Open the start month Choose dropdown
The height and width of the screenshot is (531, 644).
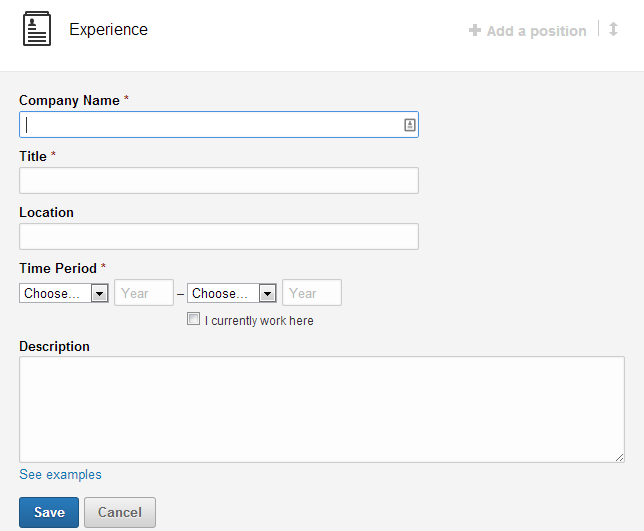tap(64, 293)
